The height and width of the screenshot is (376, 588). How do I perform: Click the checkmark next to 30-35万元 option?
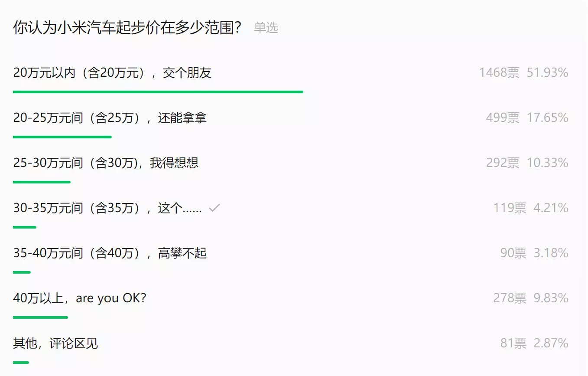click(x=214, y=208)
